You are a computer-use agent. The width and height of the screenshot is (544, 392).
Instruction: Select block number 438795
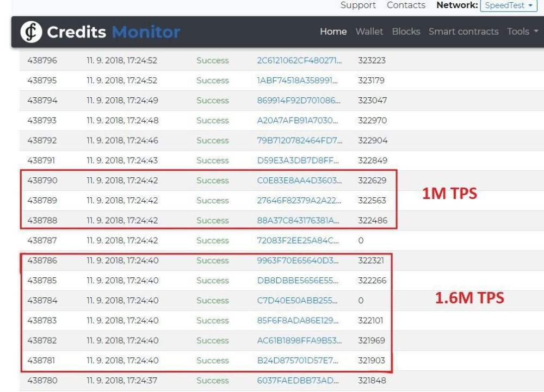tap(42, 80)
